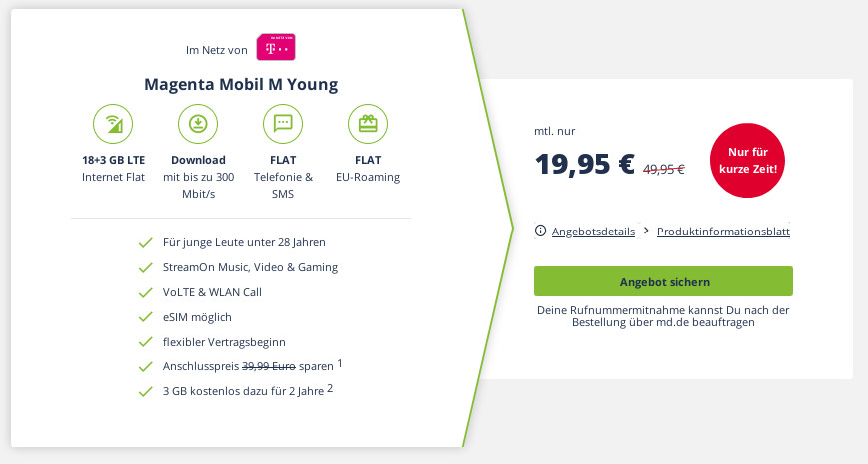Image resolution: width=868 pixels, height=464 pixels.
Task: Open the Produktinformationsblatt link
Action: (723, 232)
